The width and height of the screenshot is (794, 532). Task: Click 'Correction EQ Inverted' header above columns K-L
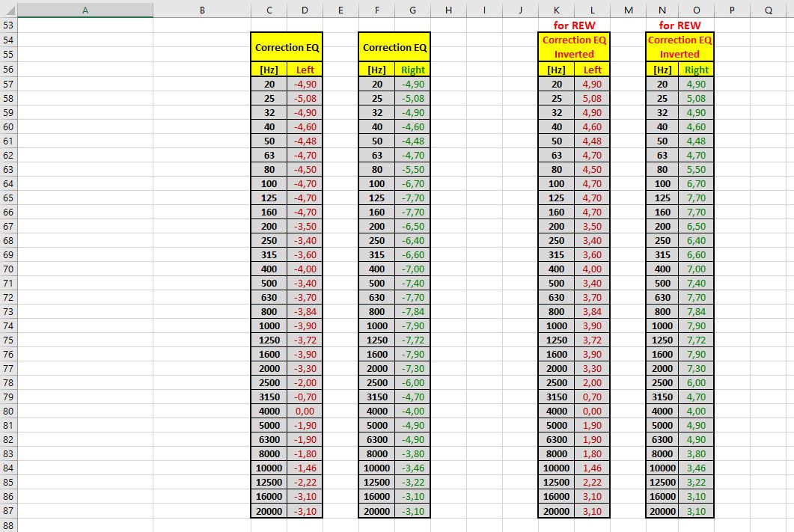click(574, 47)
